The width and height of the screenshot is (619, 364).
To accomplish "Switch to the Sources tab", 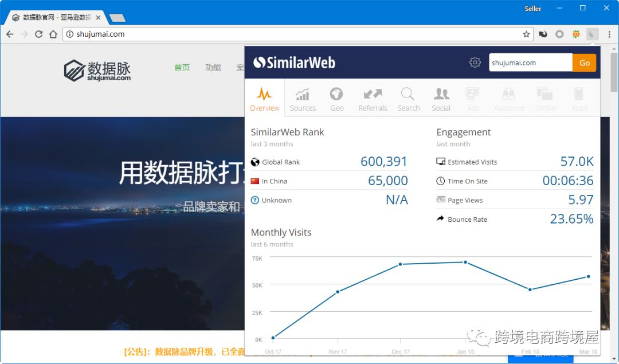I will [x=303, y=99].
